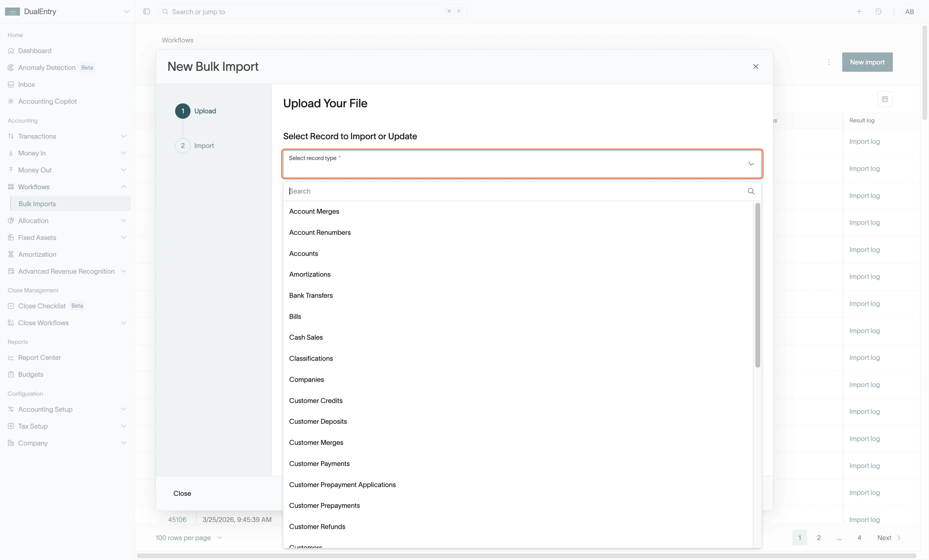Choose Customer Prepayments option
The image size is (929, 560).
(x=518, y=506)
